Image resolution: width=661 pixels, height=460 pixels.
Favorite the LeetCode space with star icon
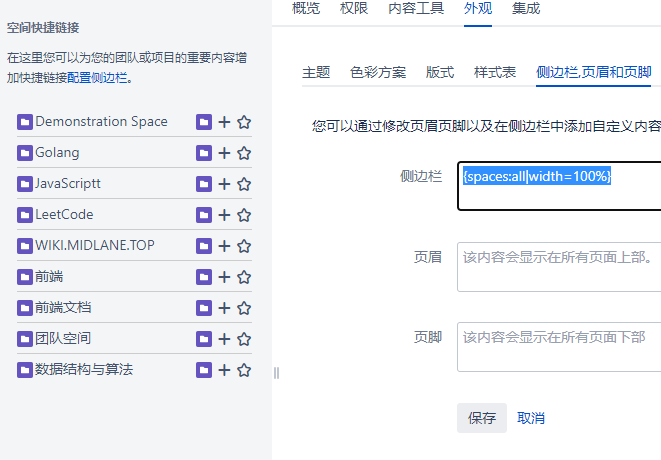tap(244, 215)
